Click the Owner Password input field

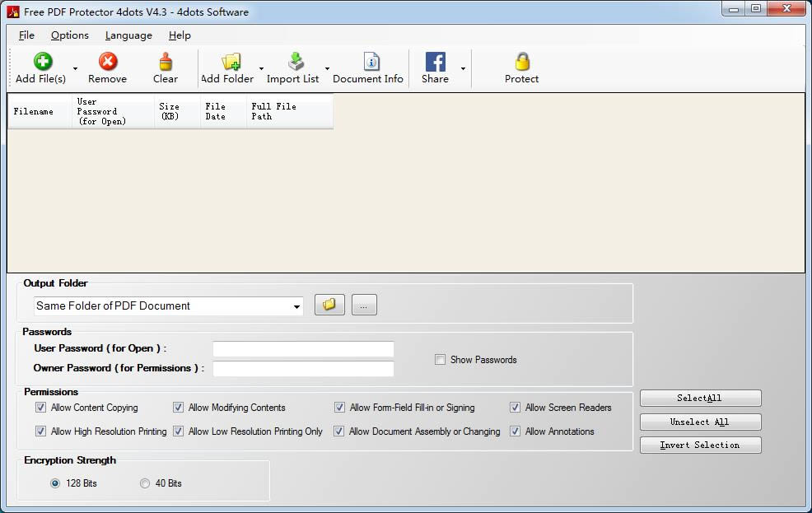point(303,369)
